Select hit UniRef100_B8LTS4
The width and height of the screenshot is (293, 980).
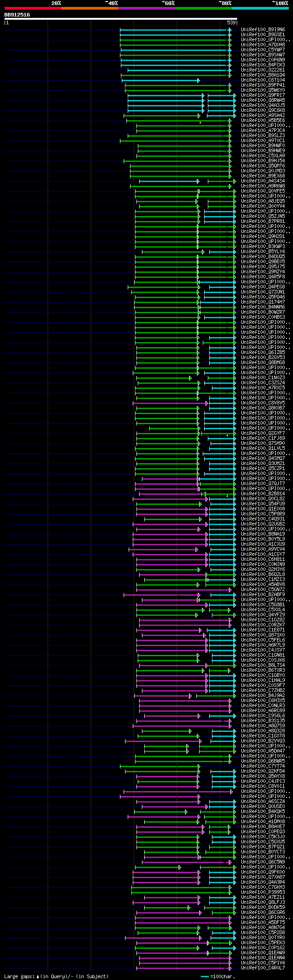(x=263, y=665)
